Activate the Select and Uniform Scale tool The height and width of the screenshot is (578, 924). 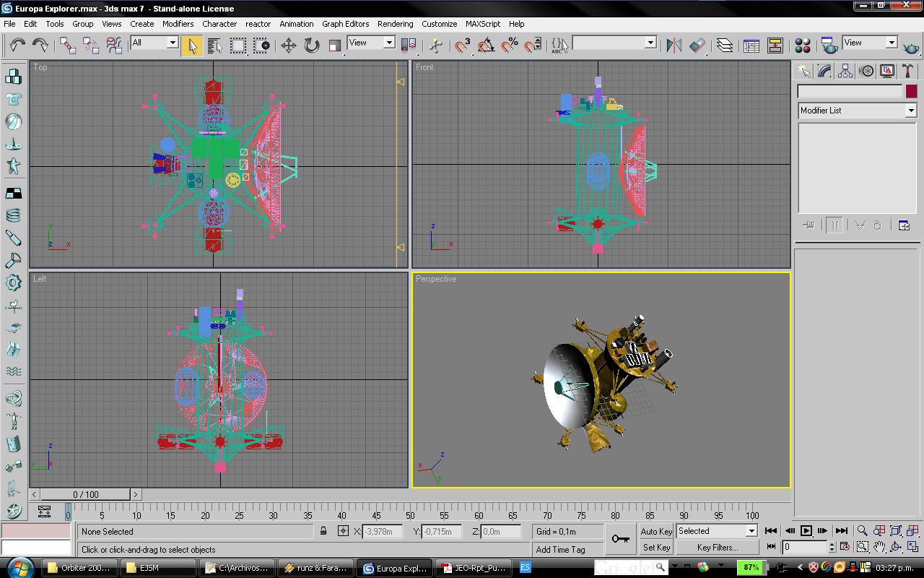pyautogui.click(x=334, y=46)
